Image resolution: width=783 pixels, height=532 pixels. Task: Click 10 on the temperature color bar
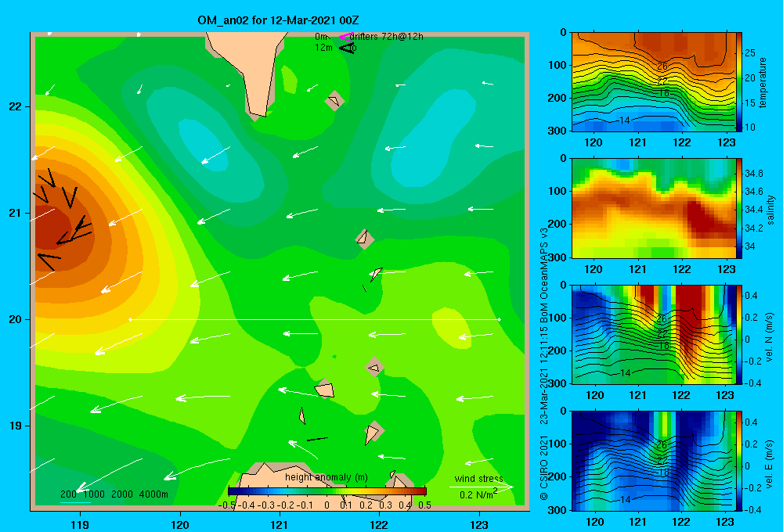(x=750, y=128)
